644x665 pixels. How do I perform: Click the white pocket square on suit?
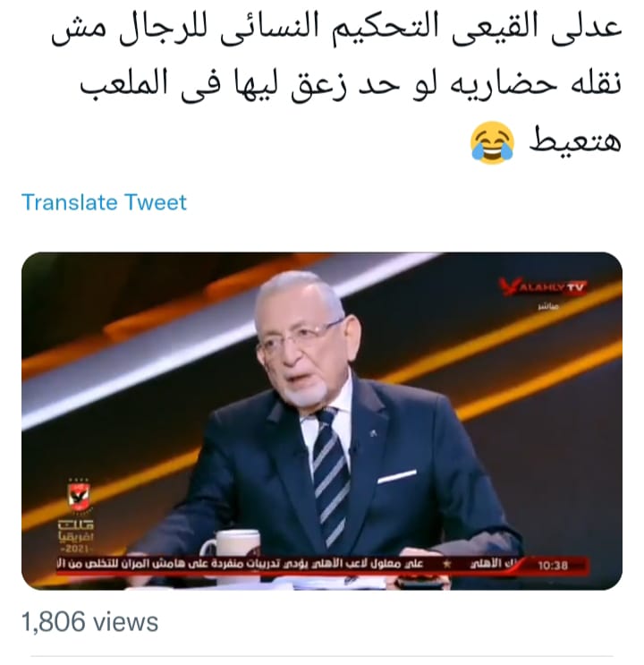coord(397,476)
